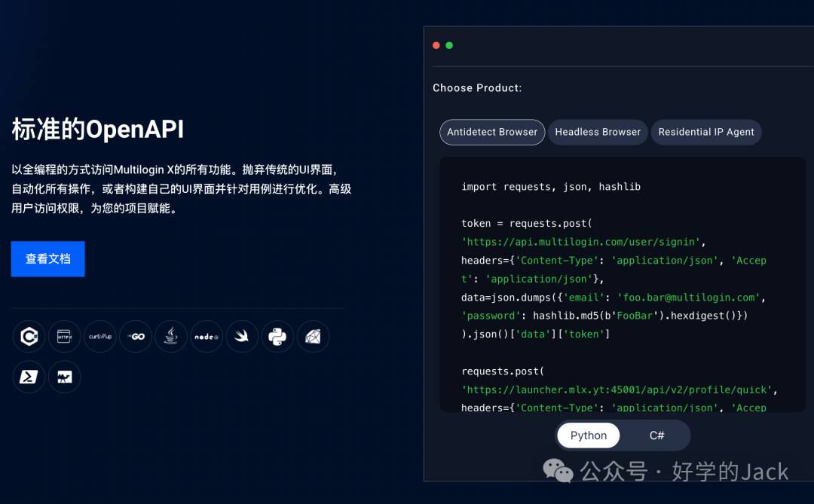This screenshot has width=814, height=504.
Task: Choose the Go language icon
Action: [136, 337]
